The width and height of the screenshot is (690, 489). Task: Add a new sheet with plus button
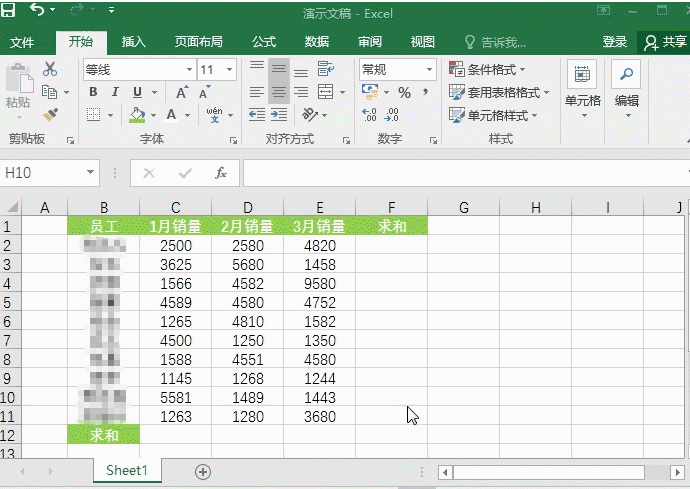pos(203,472)
